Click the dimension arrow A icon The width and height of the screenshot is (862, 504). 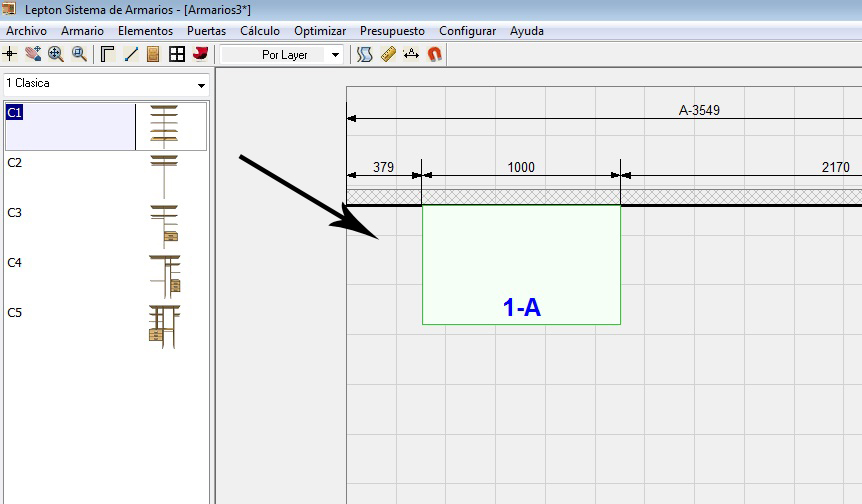[411, 54]
